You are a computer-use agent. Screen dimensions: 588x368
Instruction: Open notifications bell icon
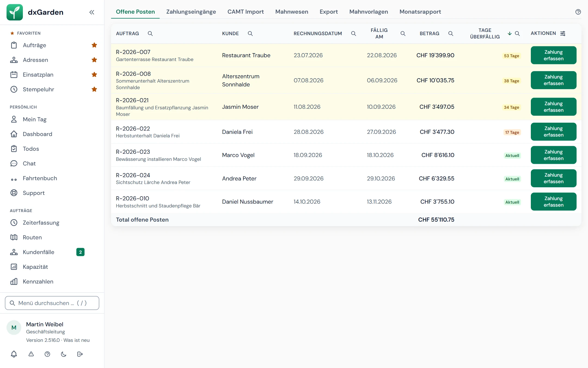[x=14, y=354]
